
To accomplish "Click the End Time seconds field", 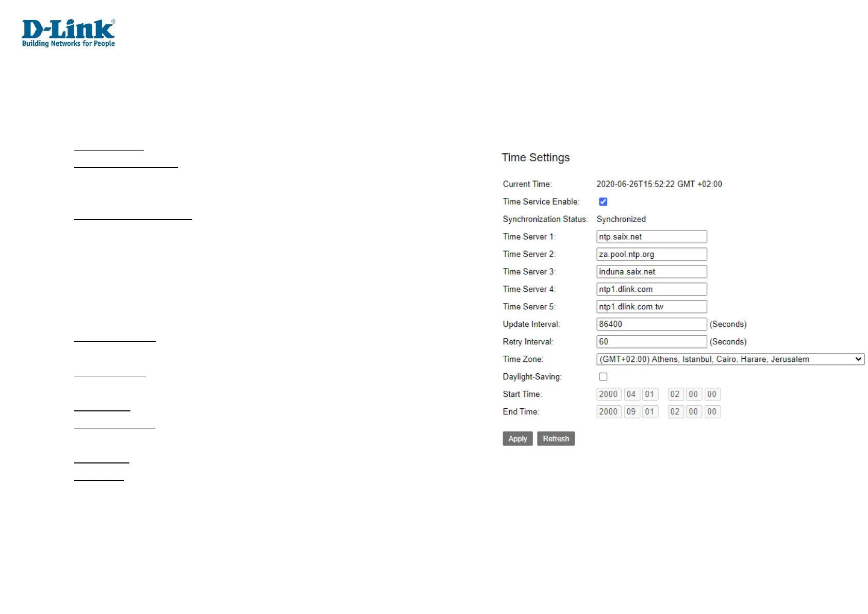I will [x=713, y=412].
